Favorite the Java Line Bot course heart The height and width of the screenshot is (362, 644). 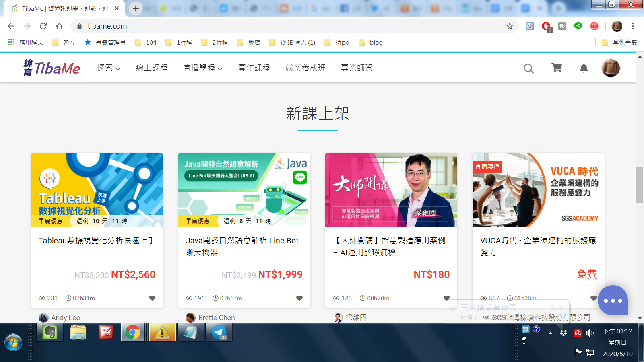point(299,298)
